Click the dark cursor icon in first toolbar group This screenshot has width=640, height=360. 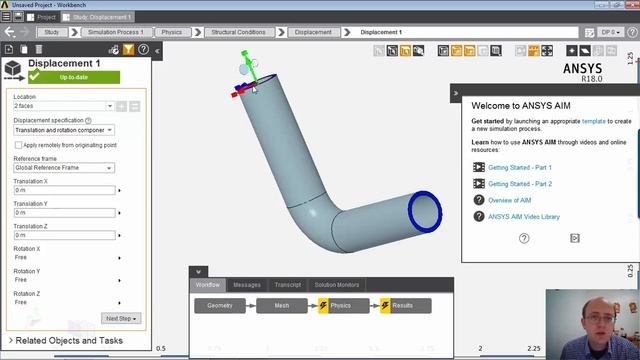click(x=392, y=51)
